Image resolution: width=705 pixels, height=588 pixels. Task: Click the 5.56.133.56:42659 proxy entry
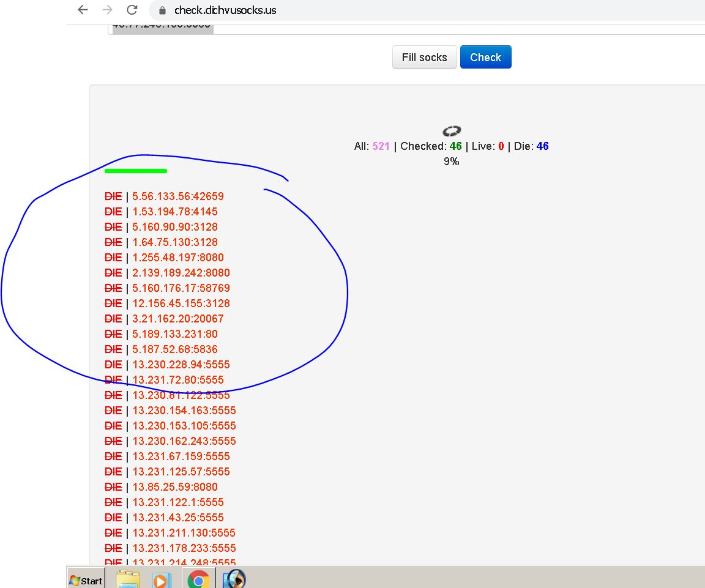[178, 196]
